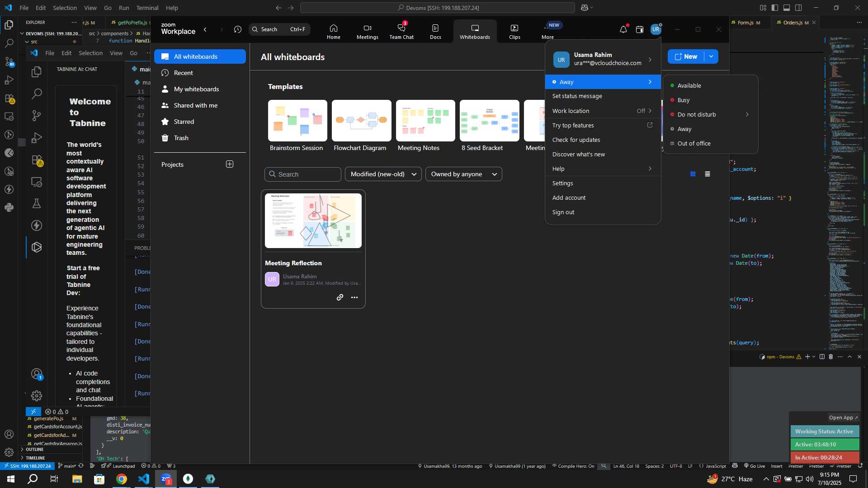868x488 pixels.
Task: Expand Work location submenu
Action: (x=603, y=111)
